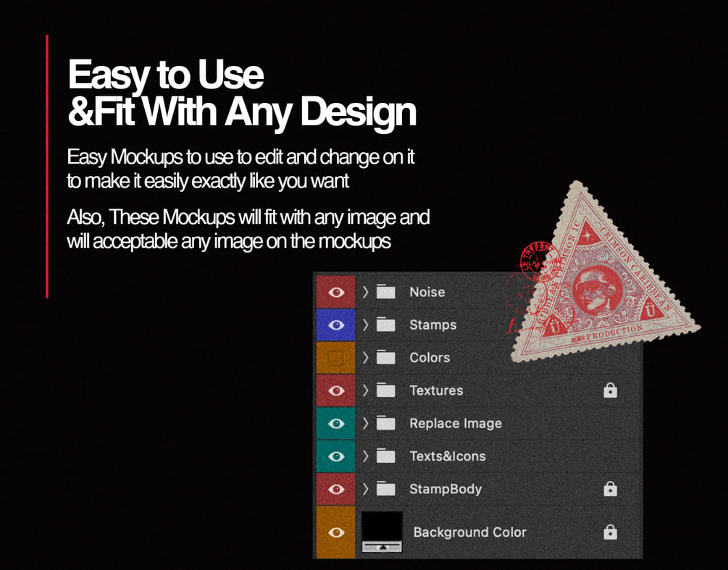
Task: Expand the Textures group chevron
Action: [365, 390]
